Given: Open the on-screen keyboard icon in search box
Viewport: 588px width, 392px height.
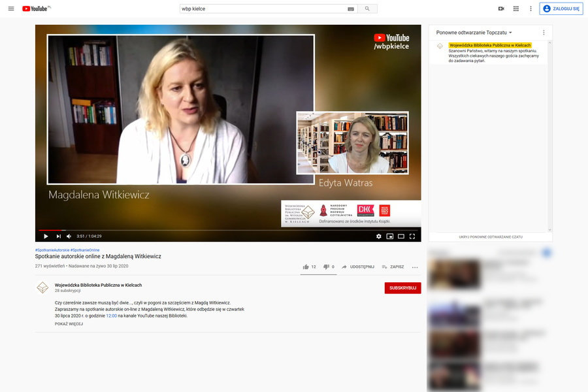Looking at the screenshot, I should click(x=351, y=8).
